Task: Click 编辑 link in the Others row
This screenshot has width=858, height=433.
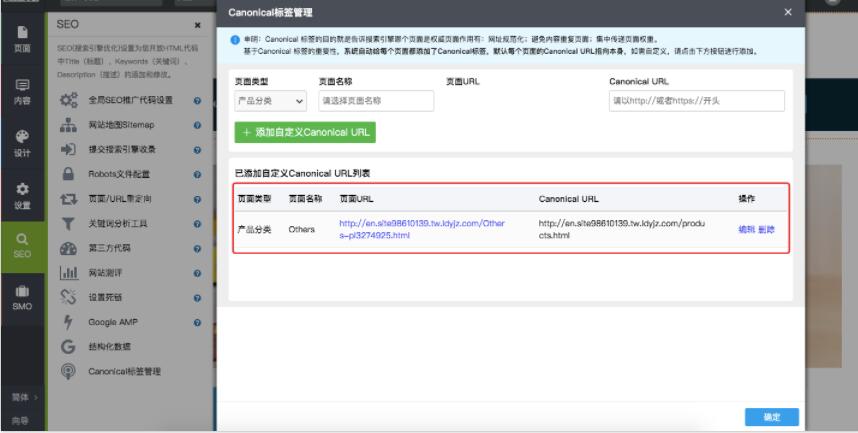Action: (746, 229)
